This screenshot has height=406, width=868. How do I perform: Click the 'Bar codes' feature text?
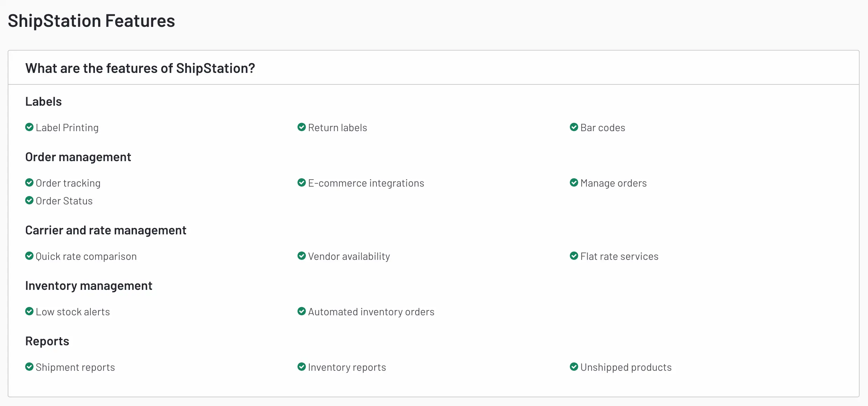603,128
